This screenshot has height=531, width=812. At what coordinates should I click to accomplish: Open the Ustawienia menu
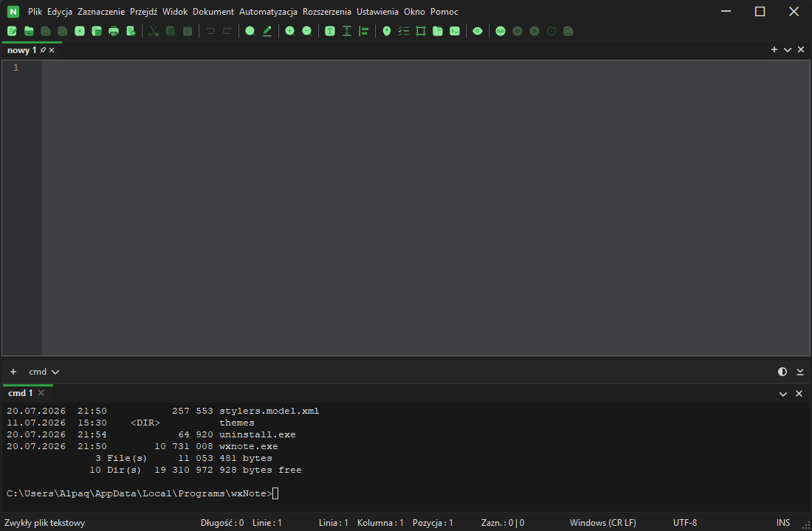377,11
